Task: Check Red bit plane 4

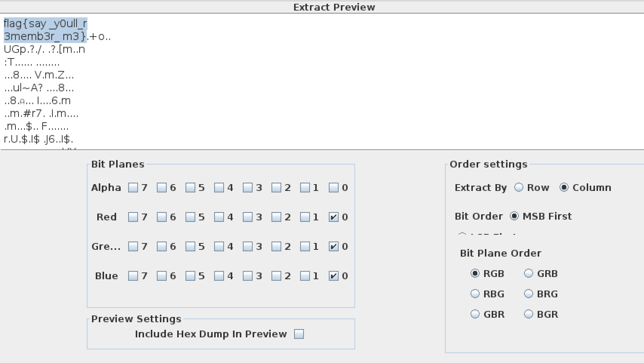Action: (x=219, y=217)
